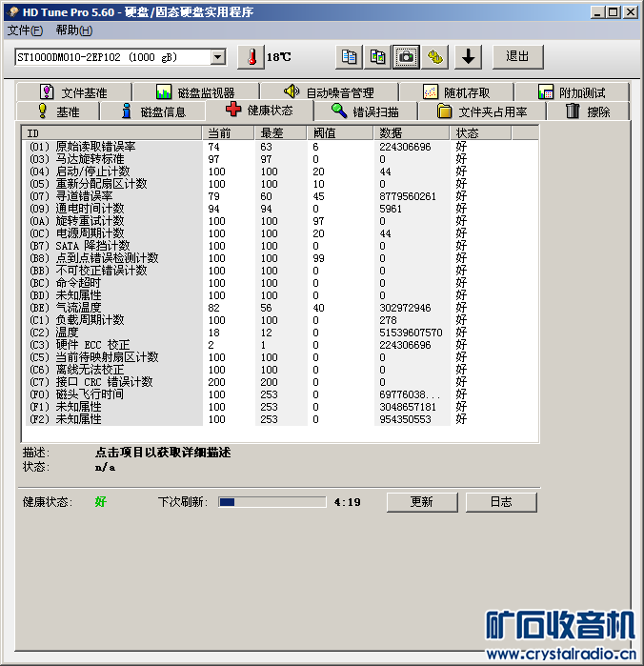Viewport: 644px width, 666px height.
Task: Expand the ST1000DM010 drive selection dropdown
Action: [218, 57]
